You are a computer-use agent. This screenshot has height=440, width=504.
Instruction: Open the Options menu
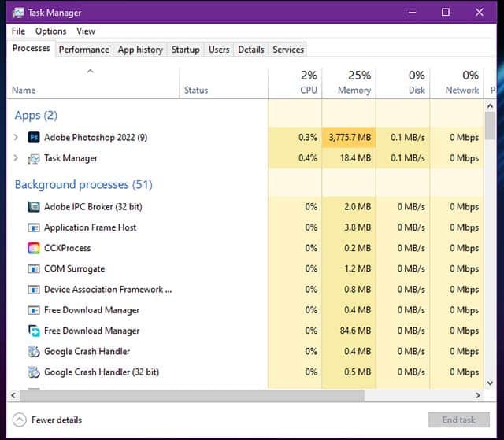(50, 31)
